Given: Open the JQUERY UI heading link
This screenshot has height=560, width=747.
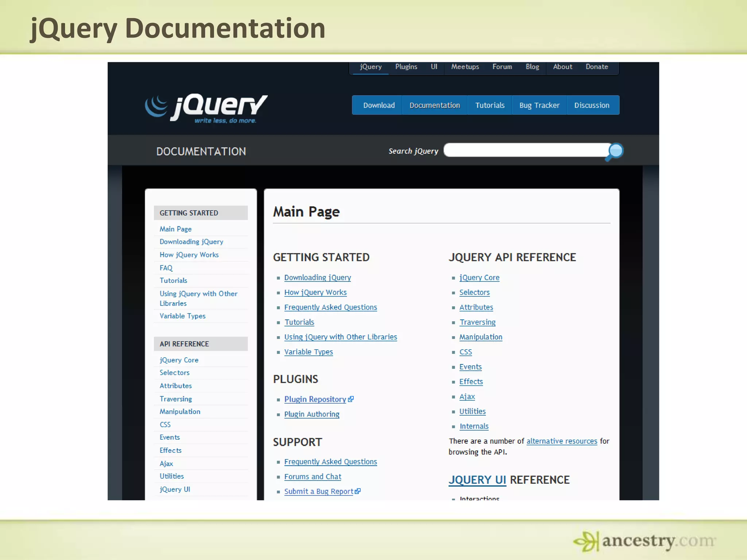Looking at the screenshot, I should (477, 480).
